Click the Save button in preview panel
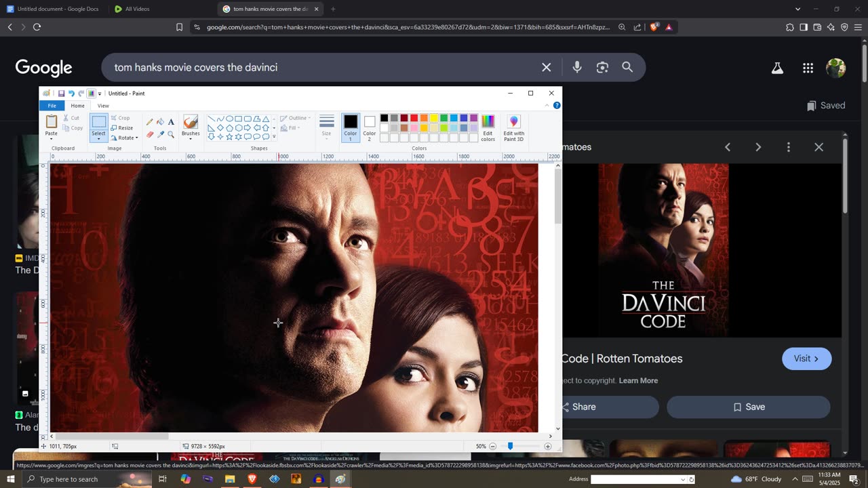The width and height of the screenshot is (868, 488). [749, 407]
